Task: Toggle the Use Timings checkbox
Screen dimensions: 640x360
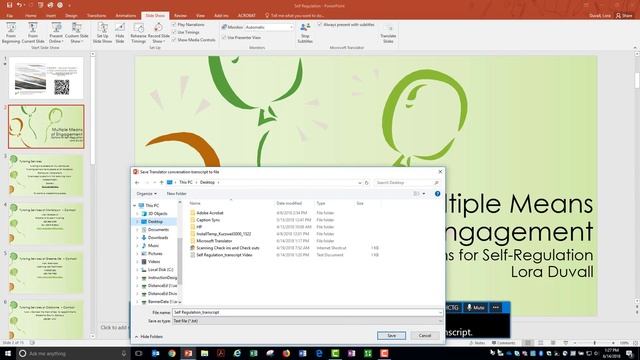Action: click(x=174, y=32)
